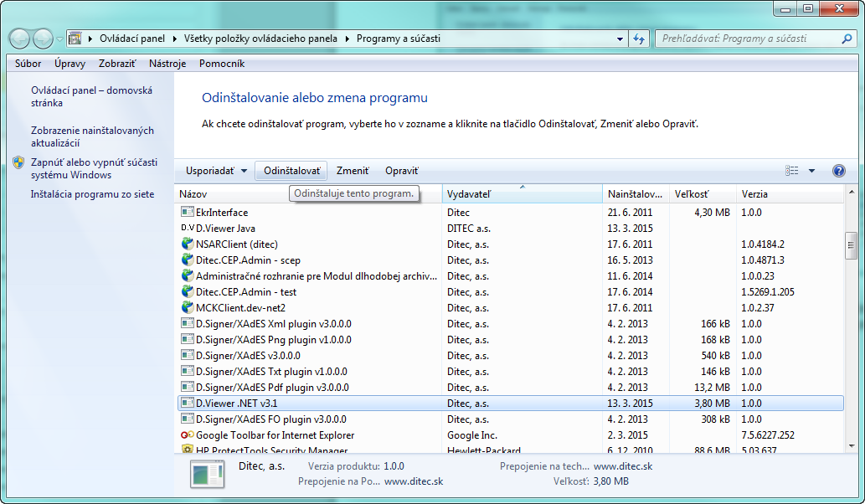865x504 pixels.
Task: Click the Back navigation arrow
Action: [19, 39]
